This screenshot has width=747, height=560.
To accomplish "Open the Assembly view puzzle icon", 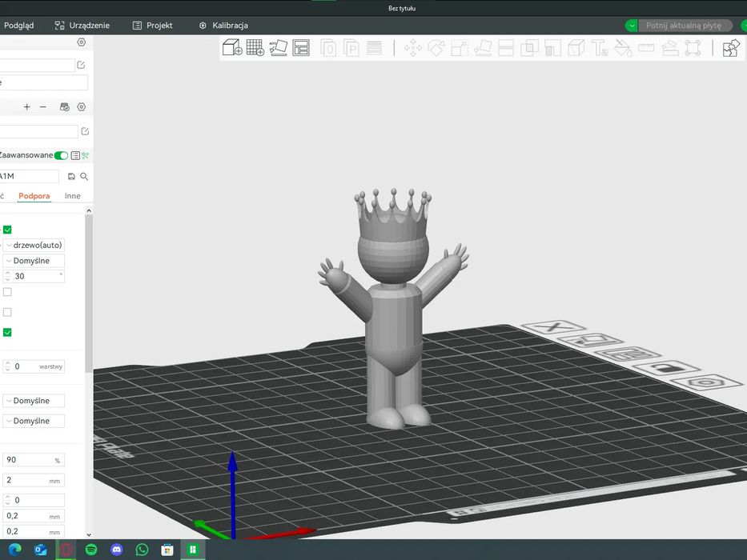I will (730, 48).
